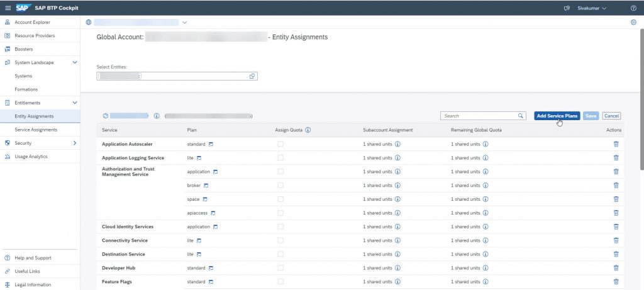Toggle Assign Quota checkbox for Cloud Identity Services

coord(280,226)
